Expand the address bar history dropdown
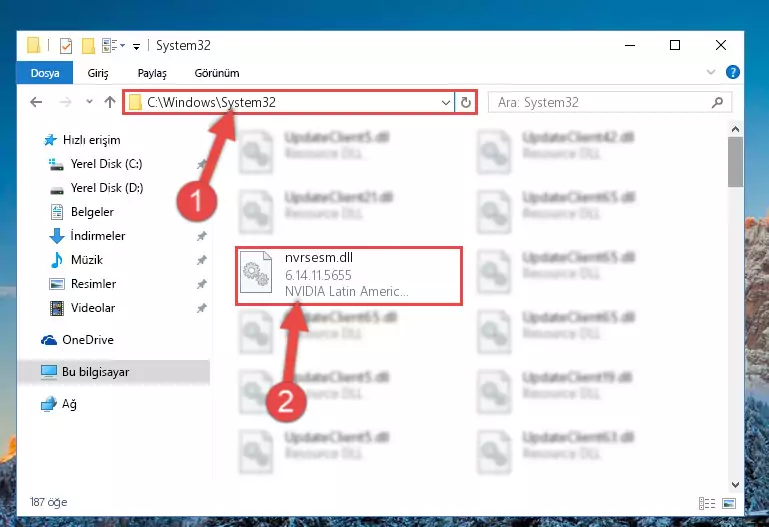 445,102
